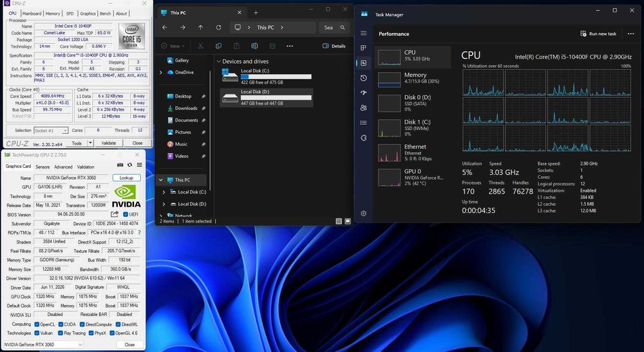Select Performance page icon in Task Manager sidebar

pyautogui.click(x=363, y=63)
